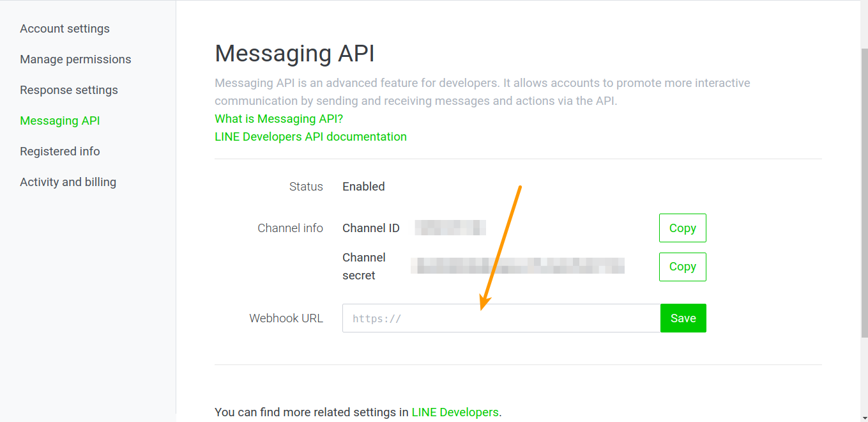Click the 'Webhook URL' label
868x422 pixels.
tap(286, 318)
